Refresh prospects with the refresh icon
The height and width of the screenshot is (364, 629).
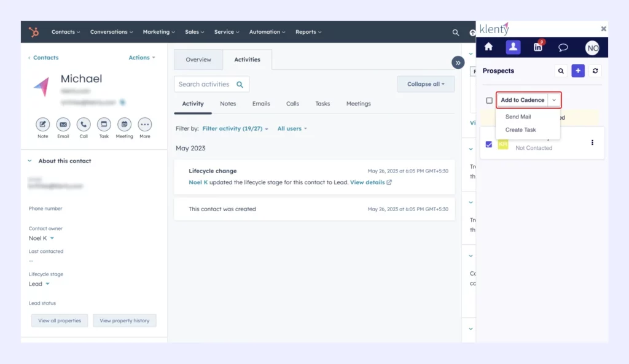pyautogui.click(x=595, y=71)
